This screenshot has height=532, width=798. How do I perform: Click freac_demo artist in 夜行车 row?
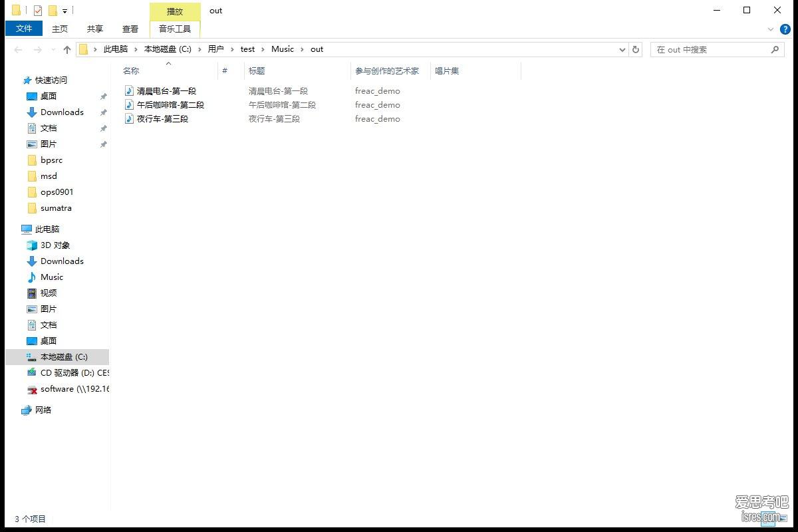tap(378, 119)
